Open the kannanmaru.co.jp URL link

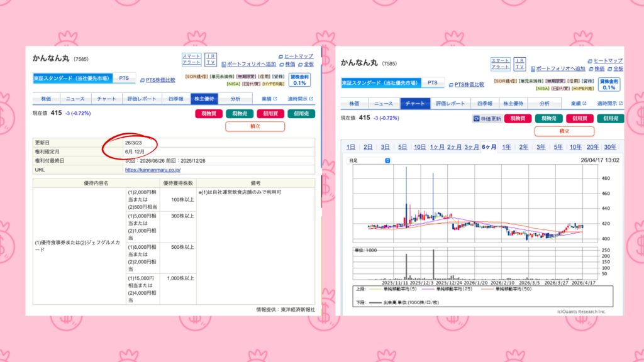[153, 170]
